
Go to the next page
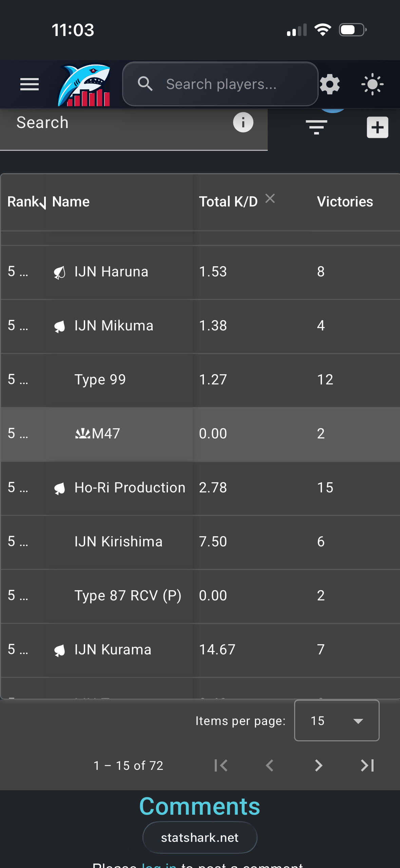(x=318, y=765)
